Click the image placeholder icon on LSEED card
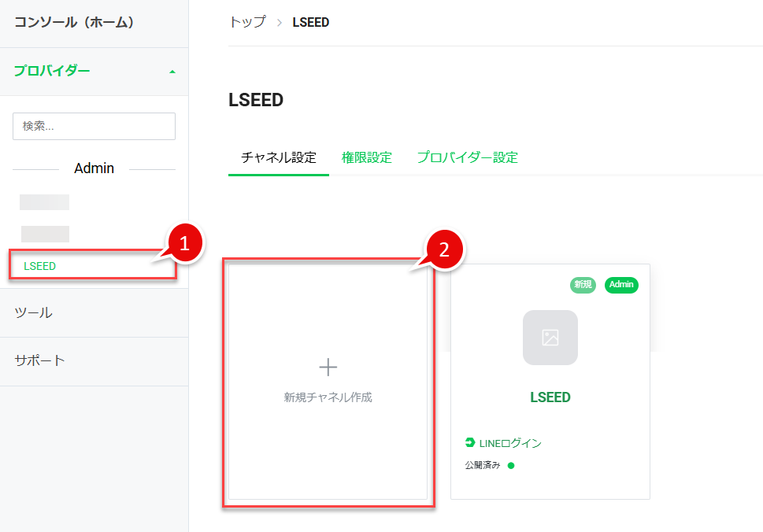This screenshot has width=763, height=532. pyautogui.click(x=550, y=337)
